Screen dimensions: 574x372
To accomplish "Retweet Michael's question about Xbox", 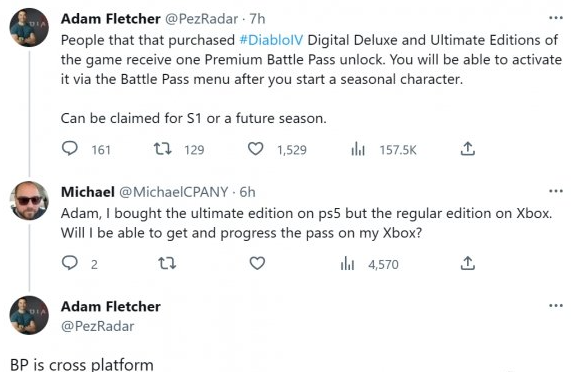I will coord(167,263).
